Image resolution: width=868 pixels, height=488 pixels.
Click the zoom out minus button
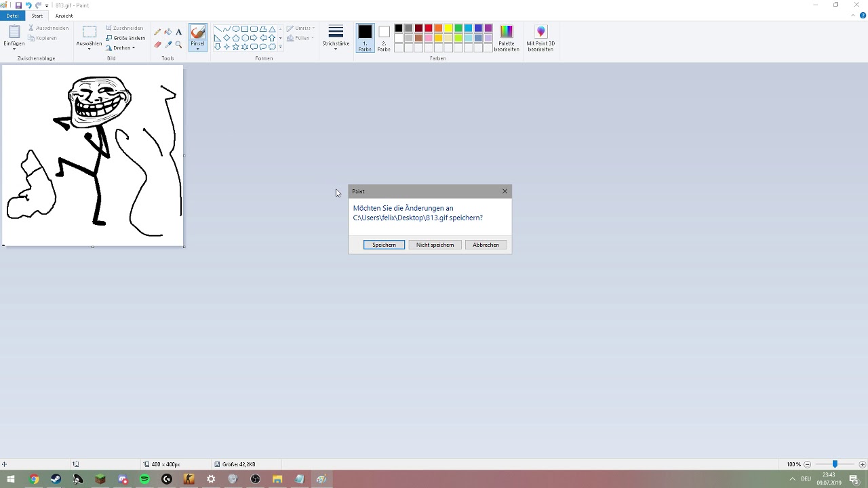pyautogui.click(x=807, y=464)
